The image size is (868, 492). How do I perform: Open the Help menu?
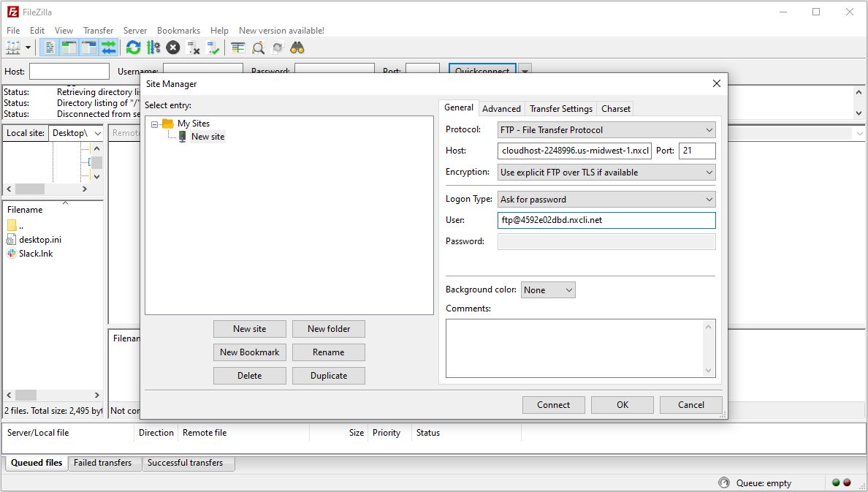tap(219, 31)
